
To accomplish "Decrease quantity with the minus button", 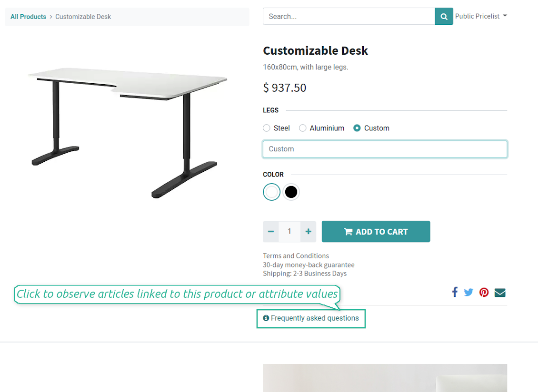I will point(271,232).
